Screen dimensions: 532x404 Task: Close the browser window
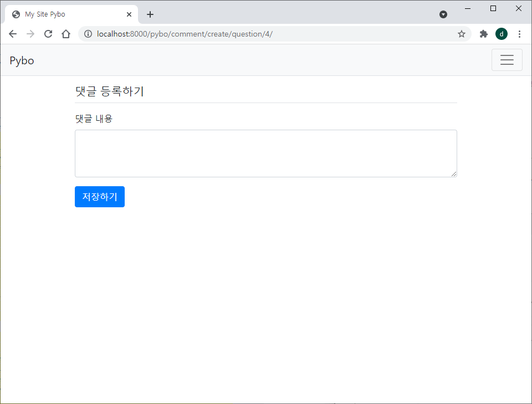pyautogui.click(x=519, y=8)
